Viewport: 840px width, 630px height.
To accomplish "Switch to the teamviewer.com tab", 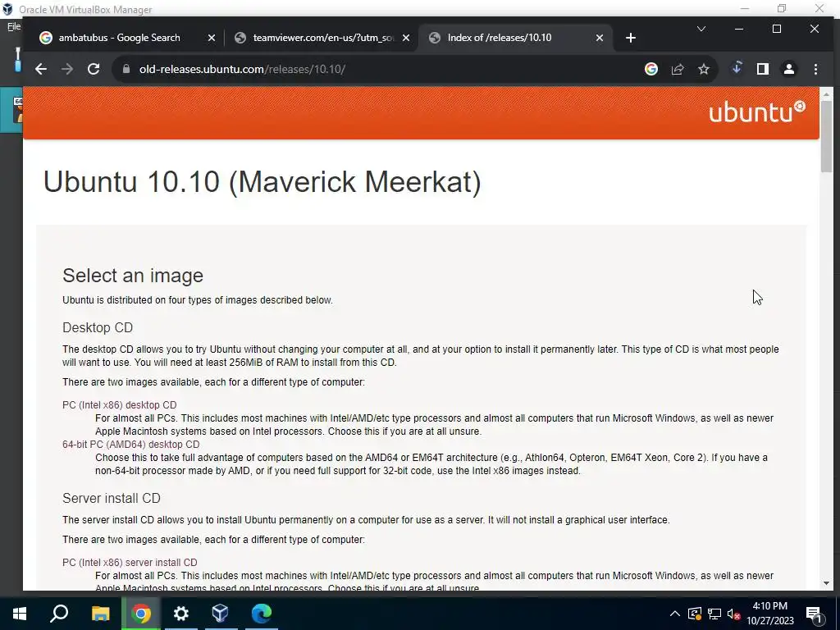I will point(322,38).
